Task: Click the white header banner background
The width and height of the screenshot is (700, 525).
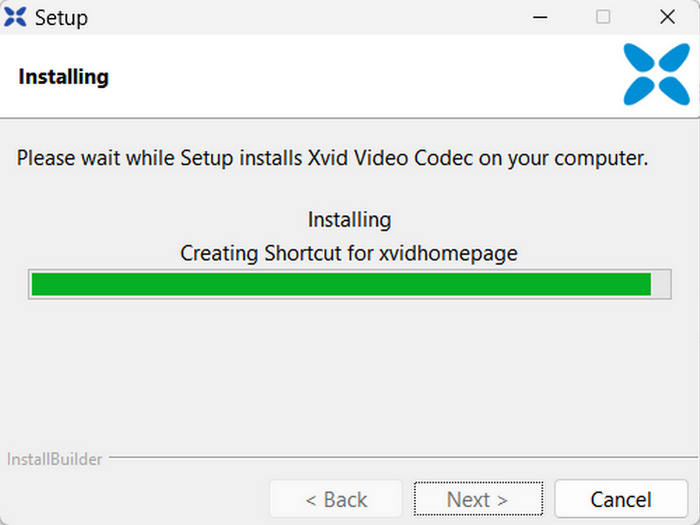Action: point(350,77)
